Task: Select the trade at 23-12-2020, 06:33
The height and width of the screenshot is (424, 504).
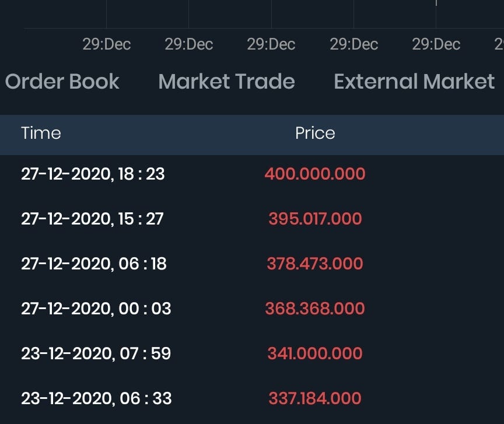Action: pos(252,398)
